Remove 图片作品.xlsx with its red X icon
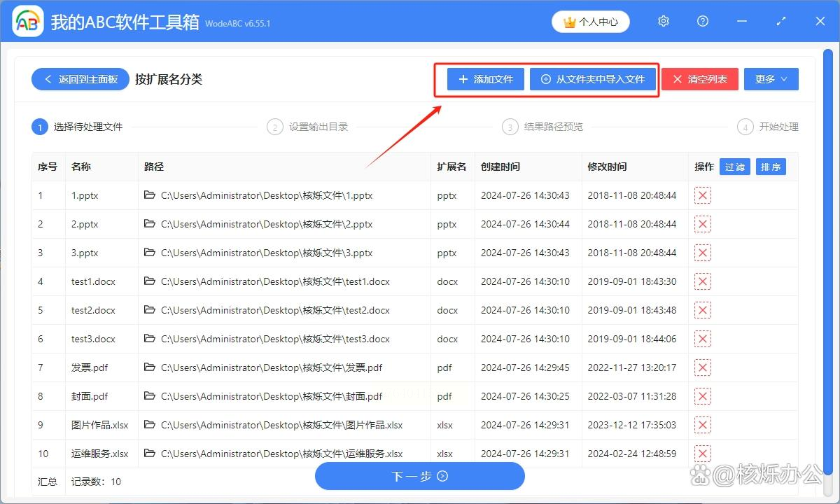 703,425
